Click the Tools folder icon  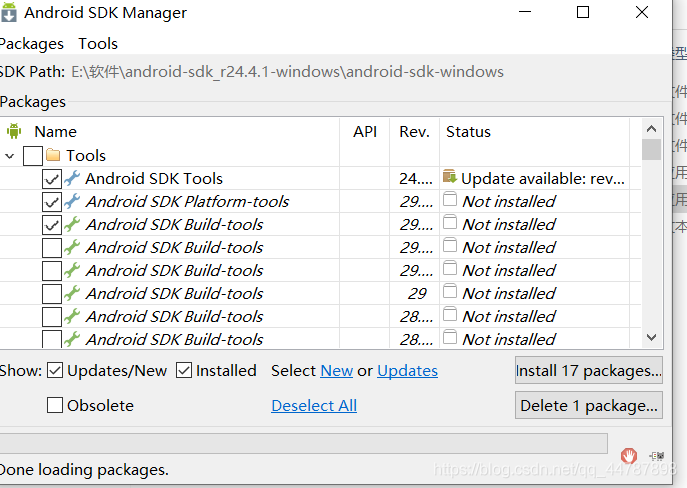point(53,155)
